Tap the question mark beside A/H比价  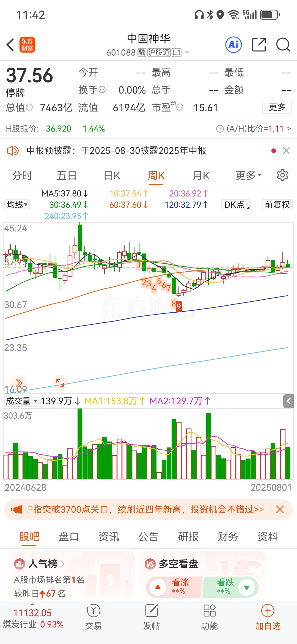[x=220, y=129]
